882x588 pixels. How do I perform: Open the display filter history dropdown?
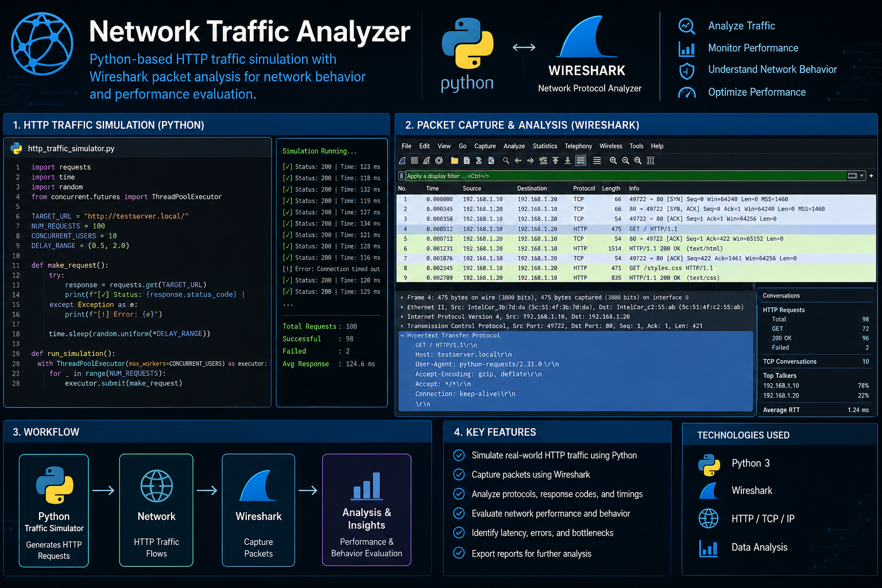[x=862, y=176]
